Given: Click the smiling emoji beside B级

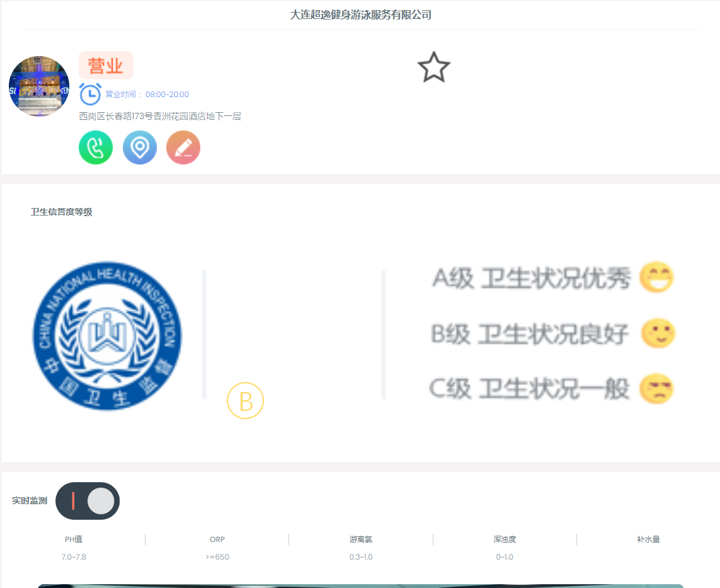Looking at the screenshot, I should (658, 333).
